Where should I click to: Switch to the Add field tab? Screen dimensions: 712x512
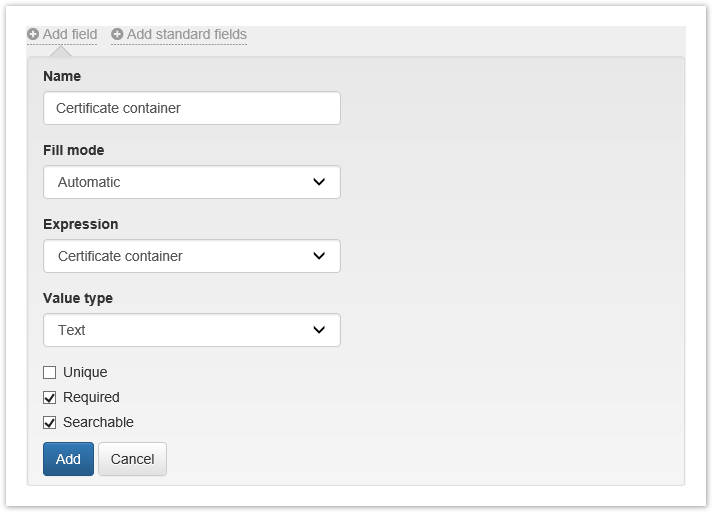point(69,34)
